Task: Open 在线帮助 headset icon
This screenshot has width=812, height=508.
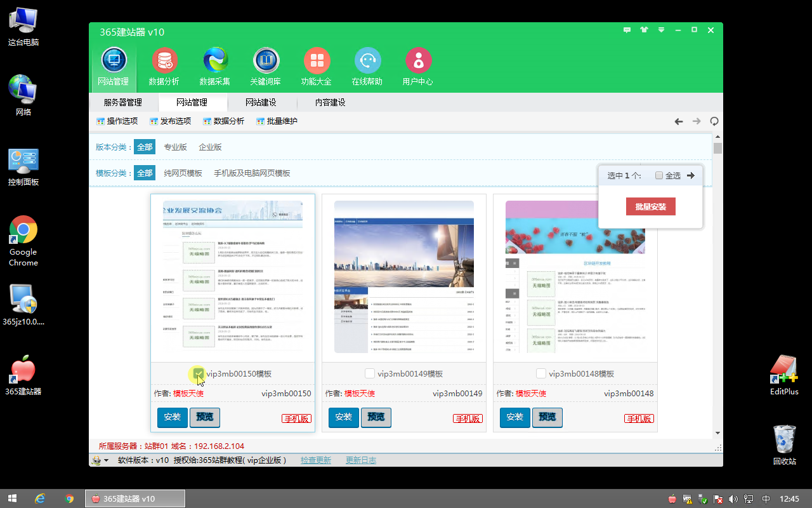Action: pyautogui.click(x=367, y=67)
